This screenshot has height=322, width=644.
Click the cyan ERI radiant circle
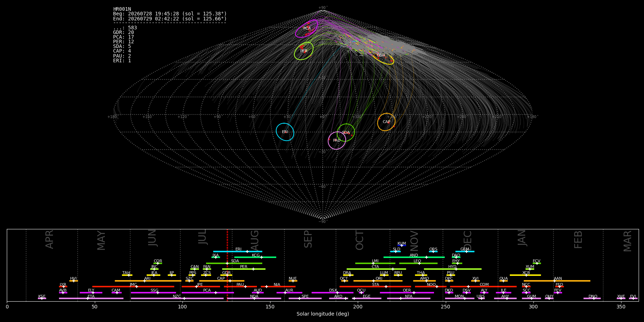[285, 132]
